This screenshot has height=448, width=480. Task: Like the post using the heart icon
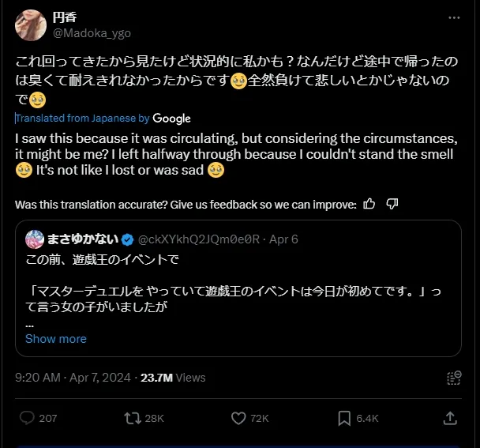(x=238, y=418)
